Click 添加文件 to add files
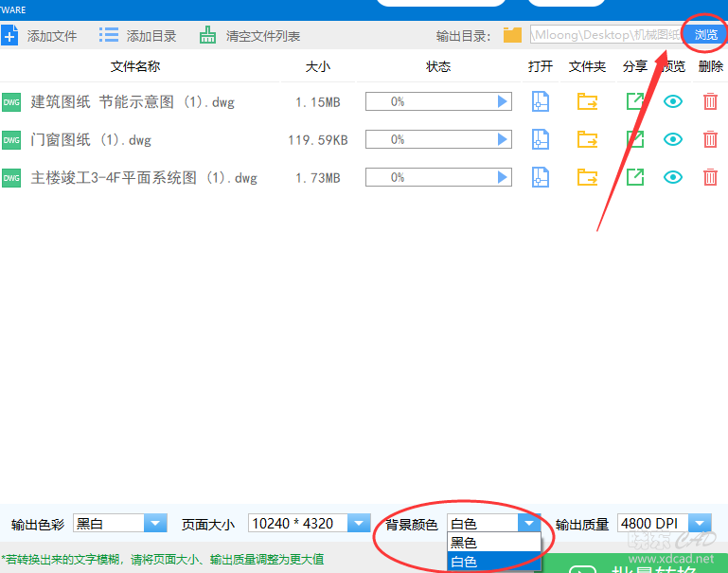Screen dimensions: 728x573 [x=40, y=36]
